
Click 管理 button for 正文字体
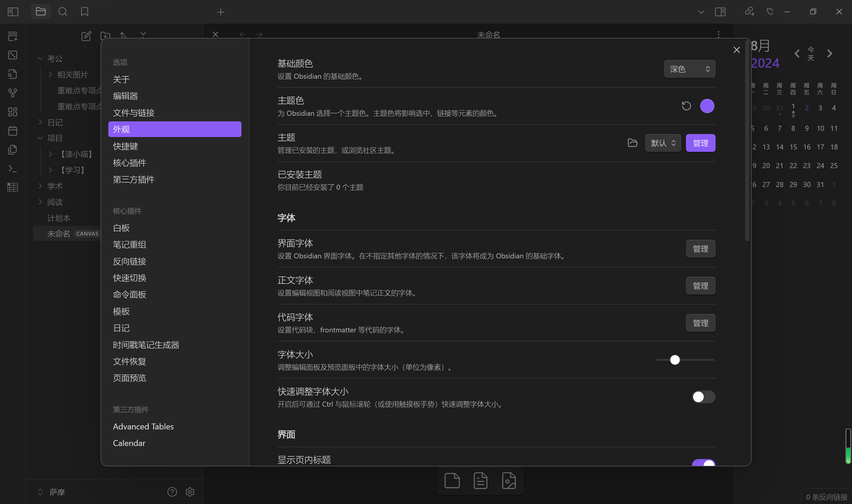pos(700,286)
